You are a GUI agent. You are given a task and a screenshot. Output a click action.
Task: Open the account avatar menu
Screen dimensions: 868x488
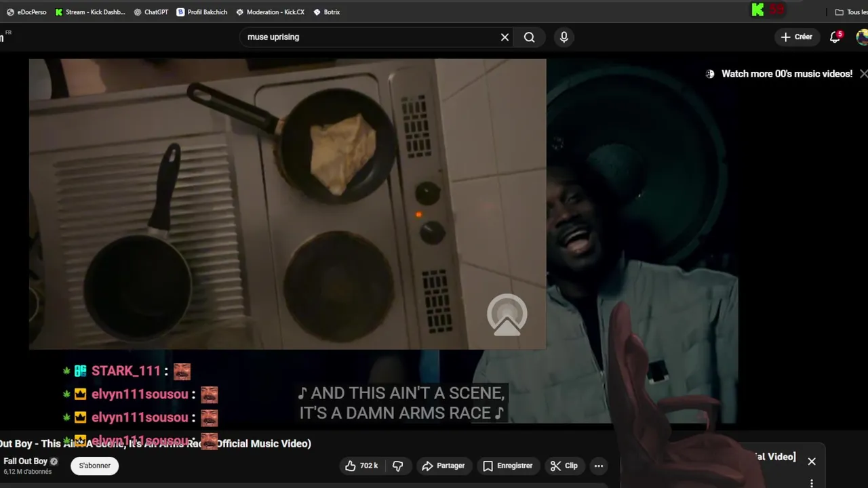coord(862,37)
